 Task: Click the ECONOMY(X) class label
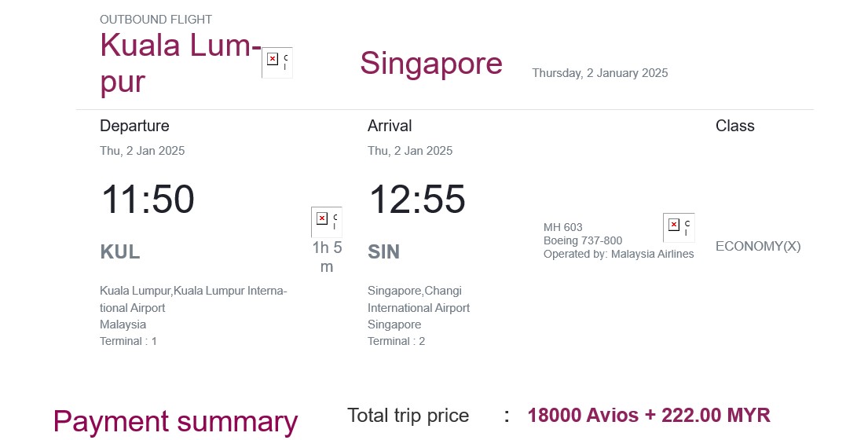click(758, 246)
